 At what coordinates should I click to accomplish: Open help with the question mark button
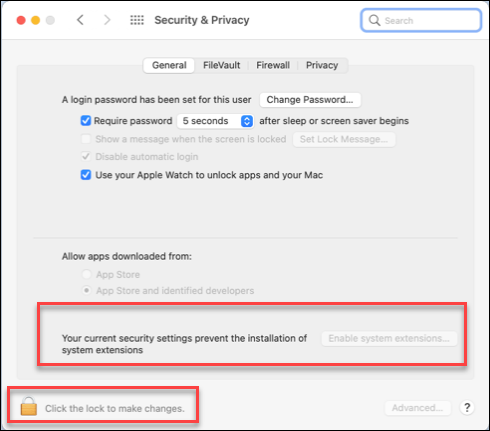(x=467, y=407)
